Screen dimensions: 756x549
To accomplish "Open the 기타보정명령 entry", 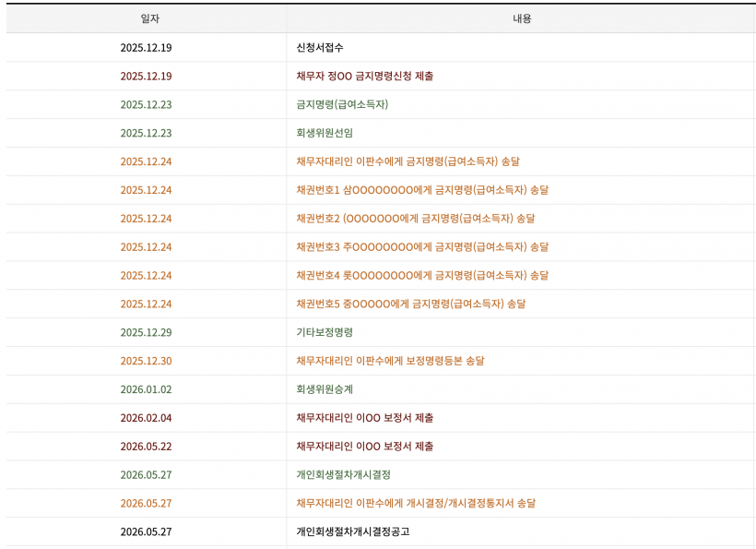I will tap(325, 332).
